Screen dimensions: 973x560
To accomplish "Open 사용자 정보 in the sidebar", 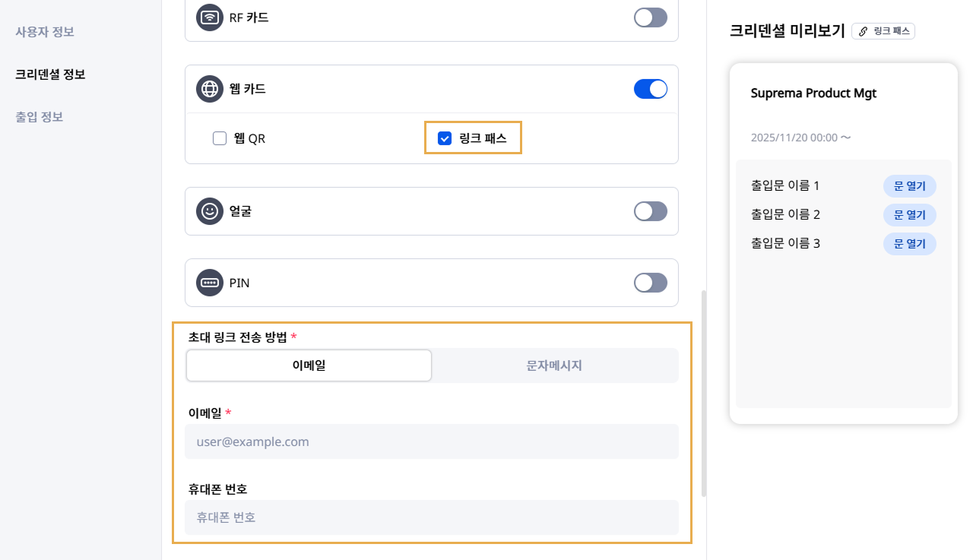I will pos(45,32).
